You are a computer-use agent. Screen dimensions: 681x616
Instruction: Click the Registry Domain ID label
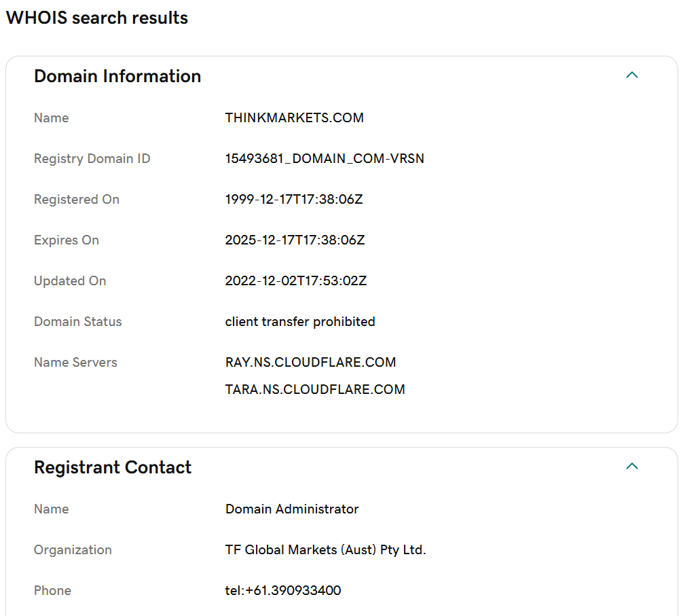(92, 158)
